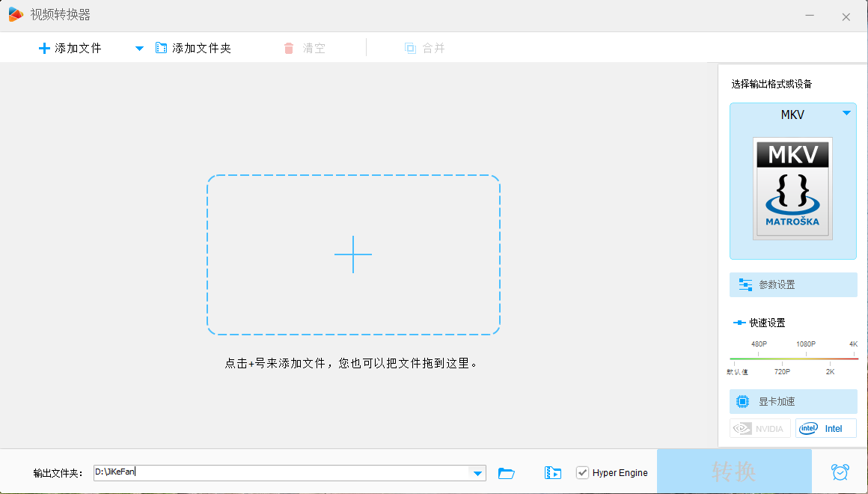Click 添加文件 in the toolbar

[x=70, y=49]
